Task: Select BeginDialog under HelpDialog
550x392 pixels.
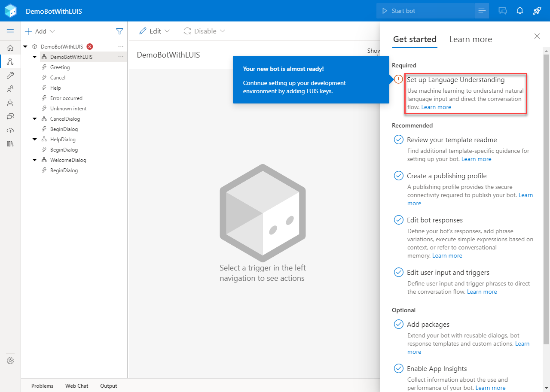Action: pos(64,149)
